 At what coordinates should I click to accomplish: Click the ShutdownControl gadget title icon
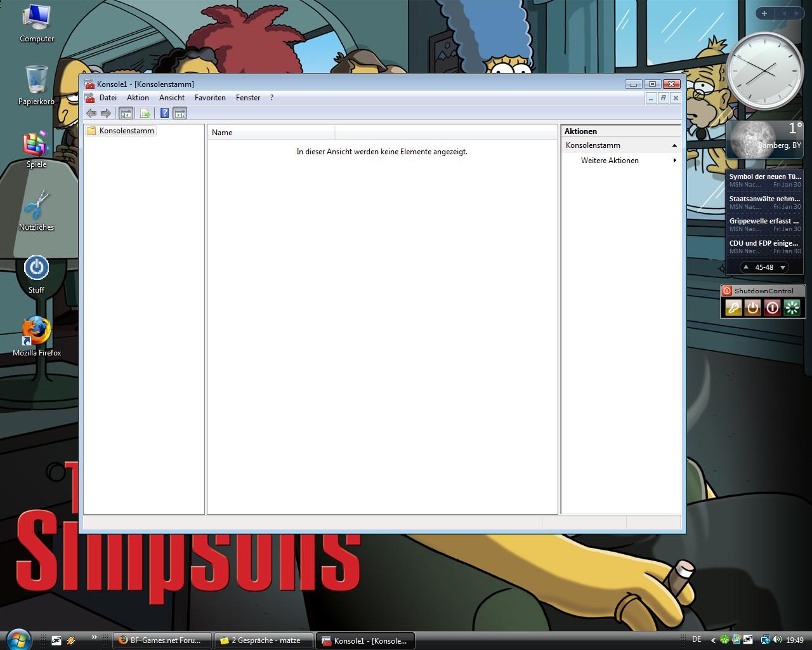[727, 291]
